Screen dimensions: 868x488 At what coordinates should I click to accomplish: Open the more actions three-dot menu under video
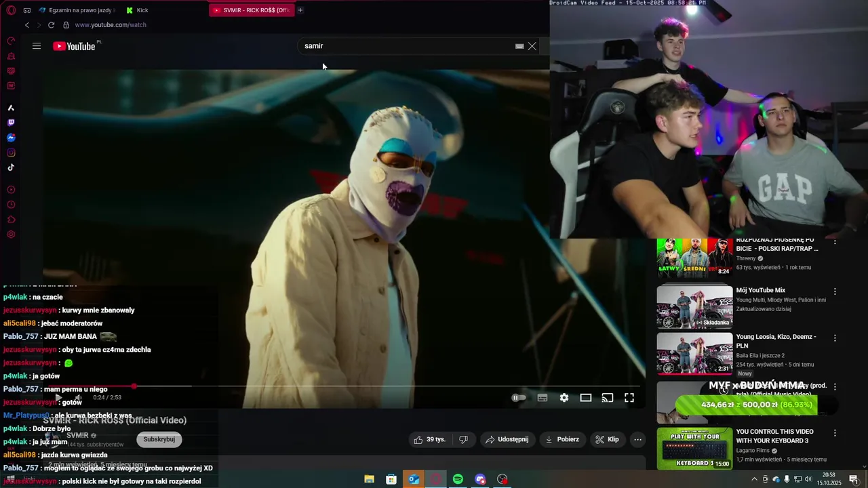tap(637, 439)
